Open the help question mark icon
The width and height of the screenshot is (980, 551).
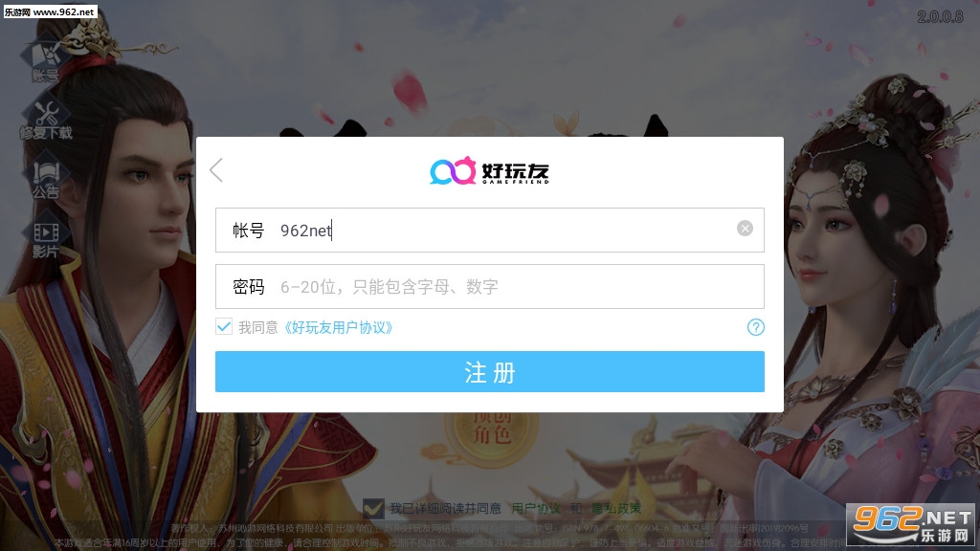756,327
